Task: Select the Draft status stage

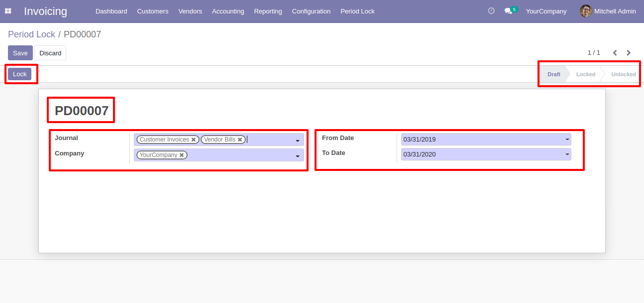Action: click(554, 74)
